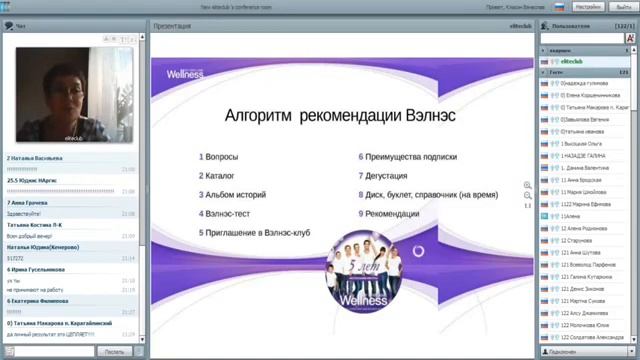Click the Настройки button in top bar
Screen dimensions: 640x360
588,7
